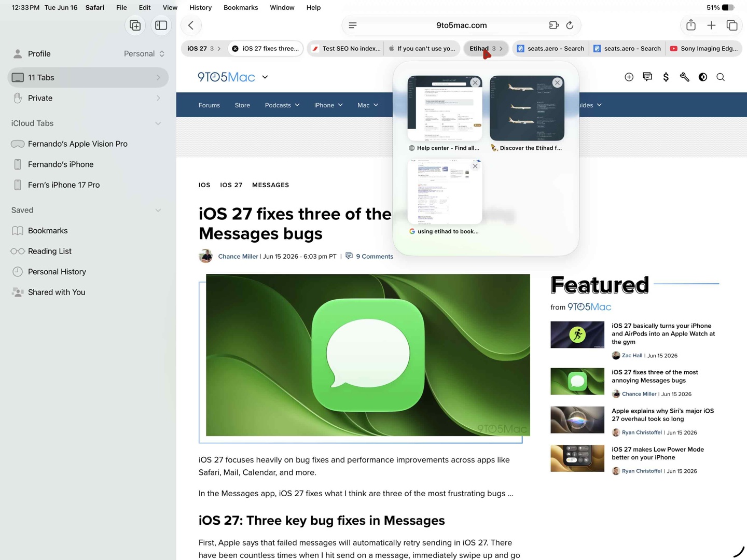Open the File menu
This screenshot has height=560, width=747.
pos(121,8)
